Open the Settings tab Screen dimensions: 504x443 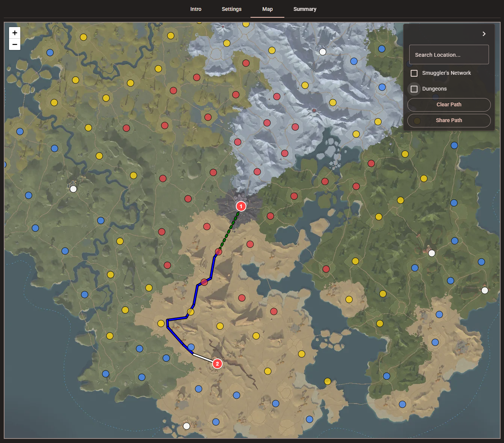231,9
